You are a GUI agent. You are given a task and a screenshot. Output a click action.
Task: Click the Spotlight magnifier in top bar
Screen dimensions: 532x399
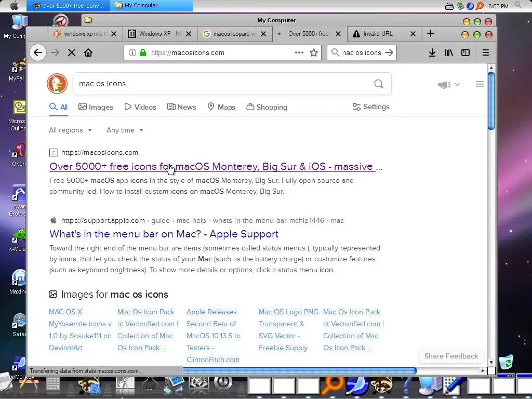518,5
